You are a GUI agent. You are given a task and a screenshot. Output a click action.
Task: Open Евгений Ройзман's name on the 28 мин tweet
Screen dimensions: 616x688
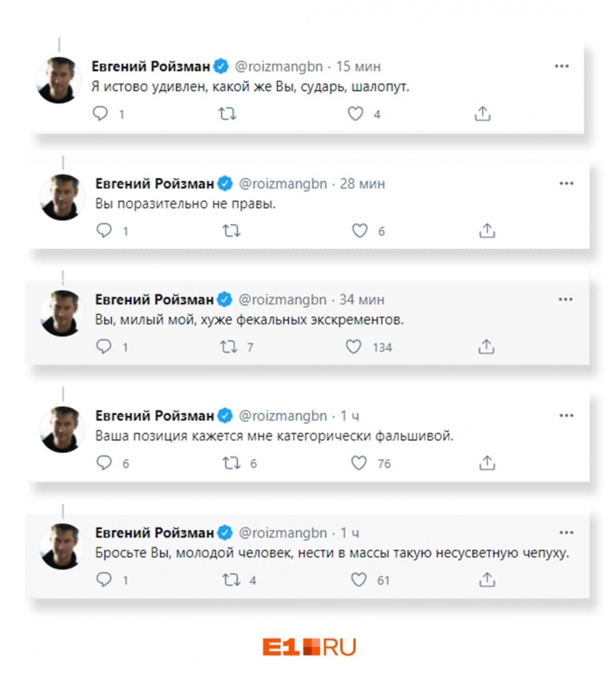coord(154,183)
